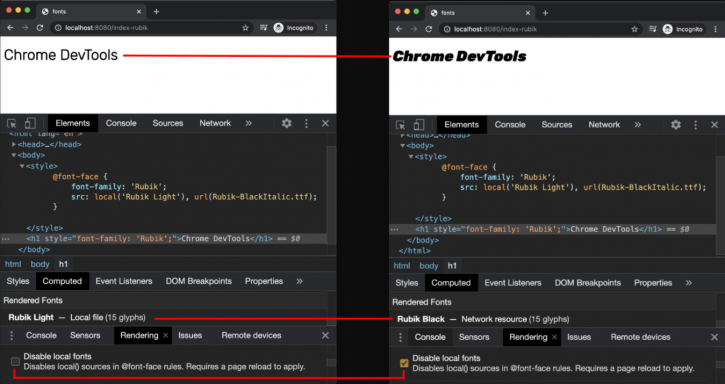Click Incognito profile button in right browser

point(683,29)
